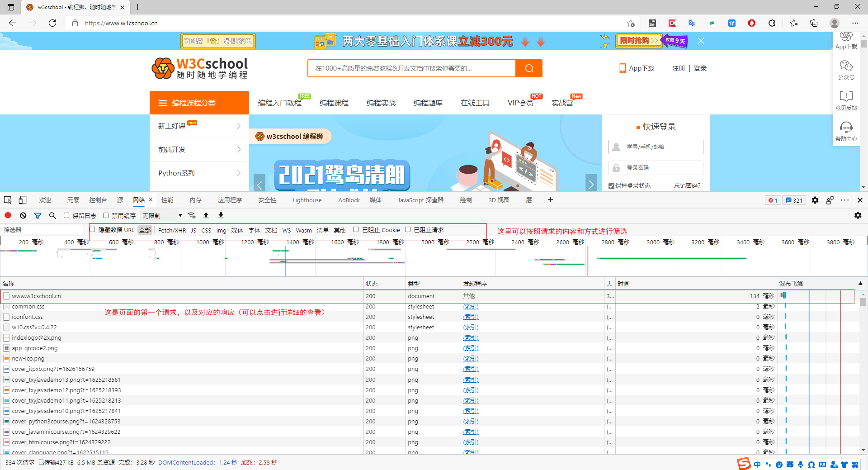Enable the 保留日志 checkbox
Viewport: 868px width, 470px height.
pyautogui.click(x=67, y=216)
